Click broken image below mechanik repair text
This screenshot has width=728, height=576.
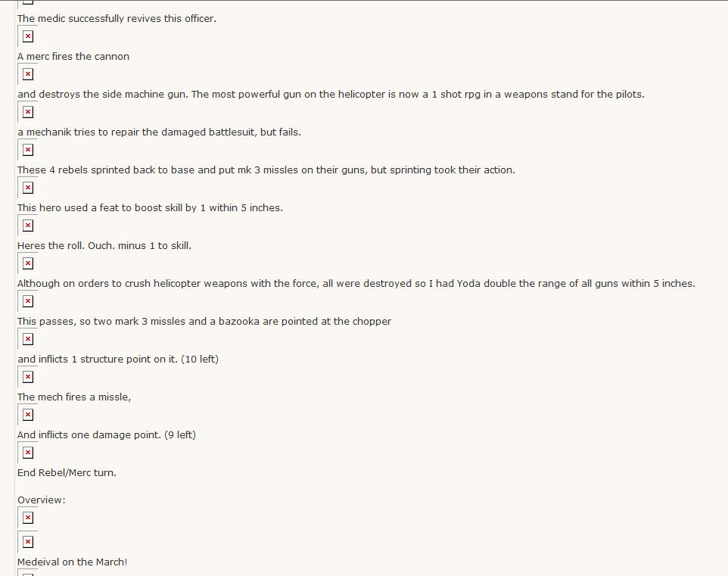(x=28, y=150)
